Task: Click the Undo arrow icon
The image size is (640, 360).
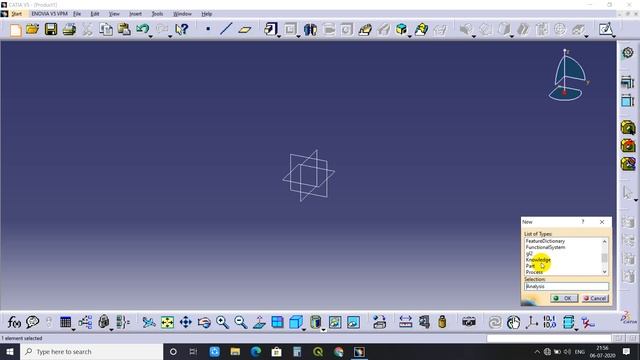Action: point(142,29)
